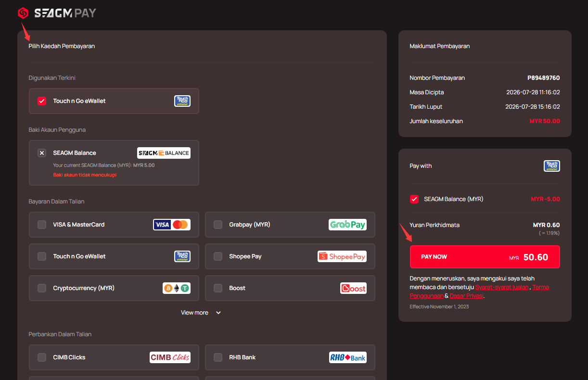Screen dimensions: 588x380
Task: Click service fee value MYR 0.60
Action: [546, 225]
